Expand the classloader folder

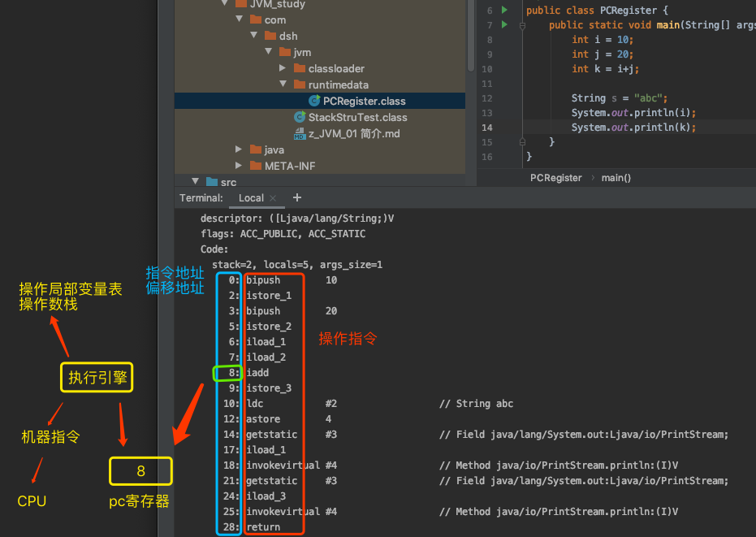[x=283, y=68]
